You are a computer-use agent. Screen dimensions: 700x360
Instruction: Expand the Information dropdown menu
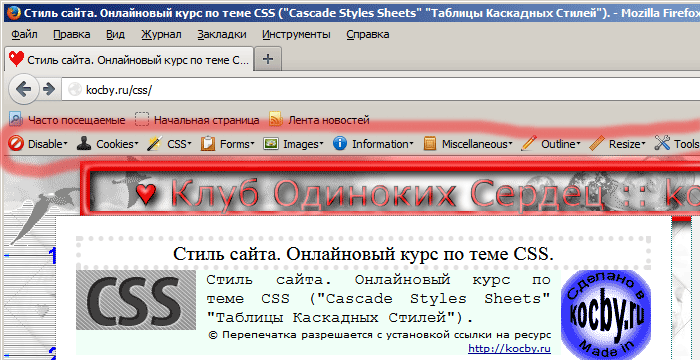click(x=412, y=144)
